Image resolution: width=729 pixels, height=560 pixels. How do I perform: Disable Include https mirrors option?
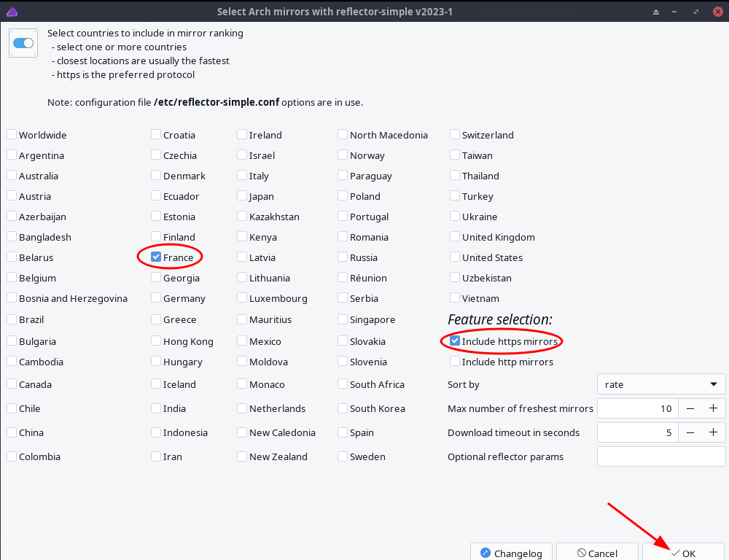point(455,341)
